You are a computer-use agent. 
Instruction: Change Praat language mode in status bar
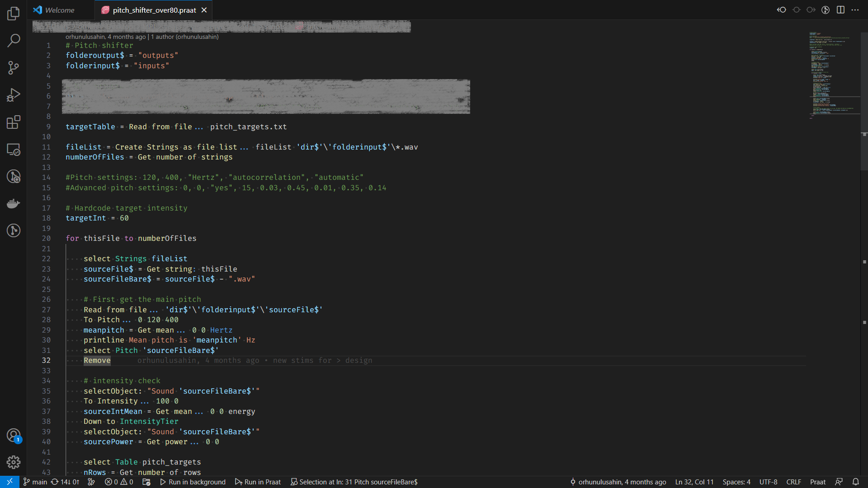click(x=817, y=482)
